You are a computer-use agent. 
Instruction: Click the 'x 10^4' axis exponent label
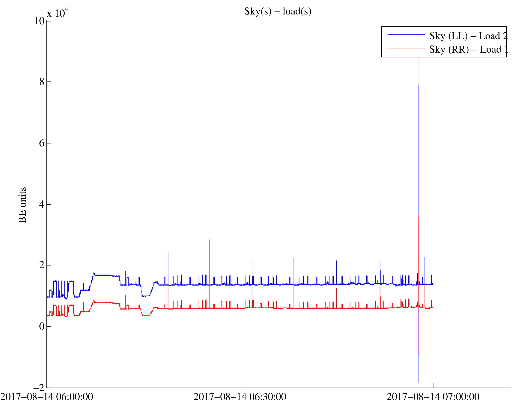[x=57, y=12]
